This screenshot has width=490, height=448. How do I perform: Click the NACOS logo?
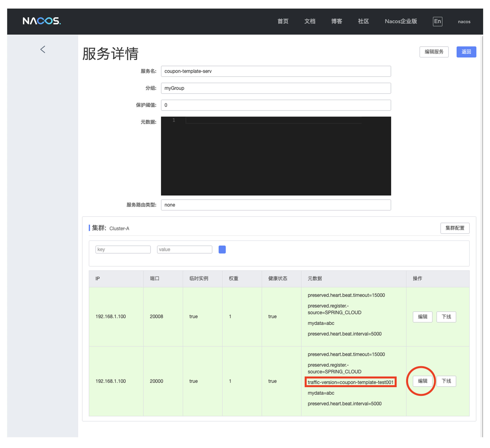coord(42,21)
